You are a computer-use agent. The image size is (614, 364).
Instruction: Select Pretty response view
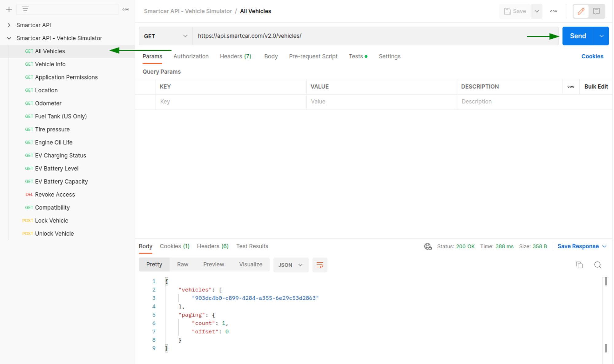point(154,265)
